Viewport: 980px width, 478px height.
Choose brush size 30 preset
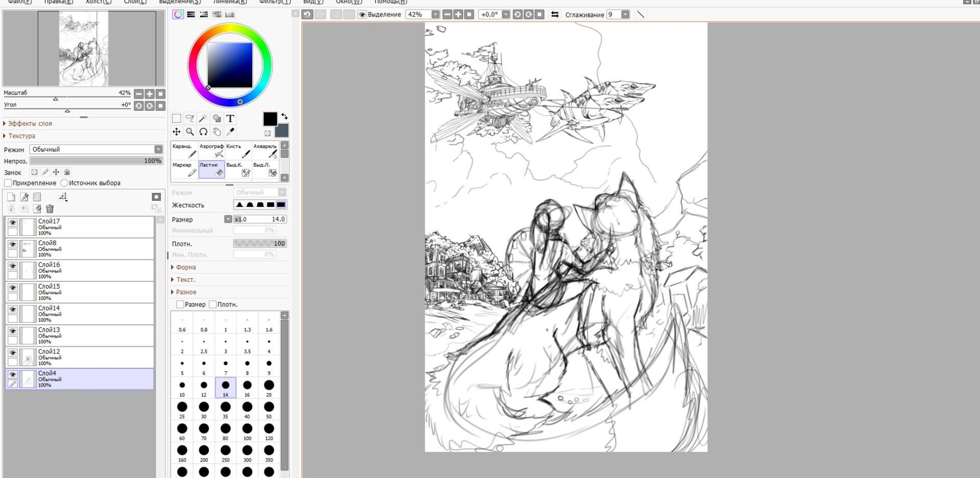tap(204, 408)
